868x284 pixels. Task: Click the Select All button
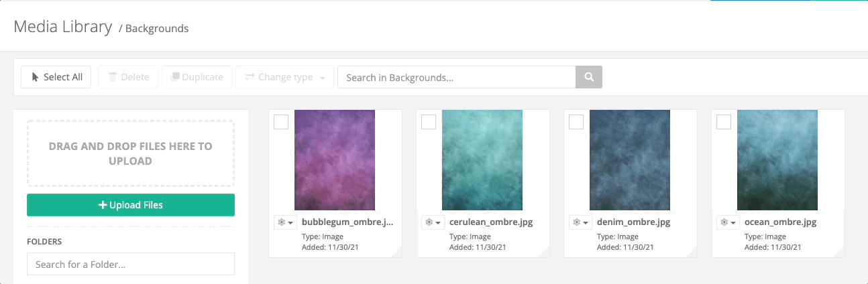tap(56, 77)
